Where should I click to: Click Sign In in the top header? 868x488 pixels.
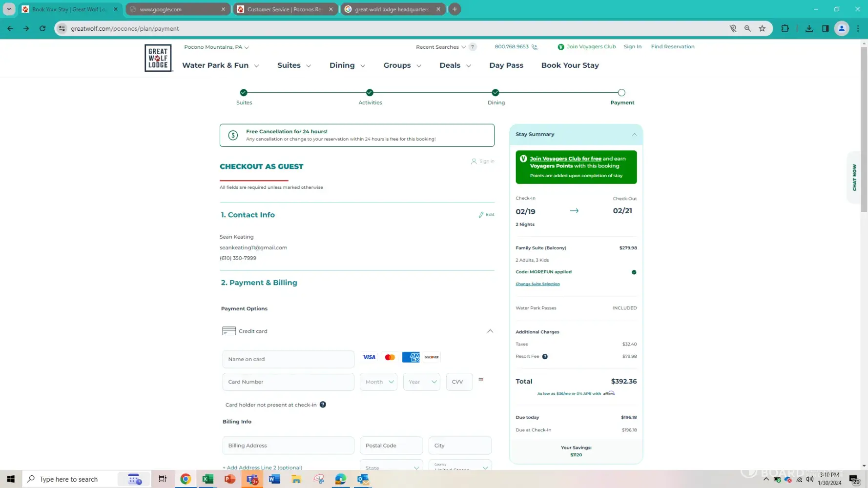[633, 47]
